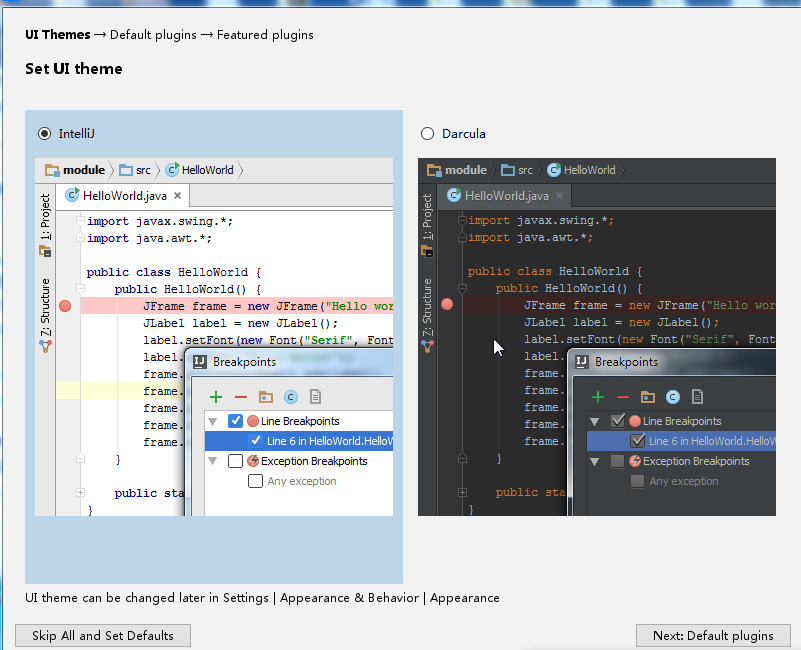Toggle Line 6 checkbox, light preview
The height and width of the screenshot is (650, 801).
click(255, 441)
